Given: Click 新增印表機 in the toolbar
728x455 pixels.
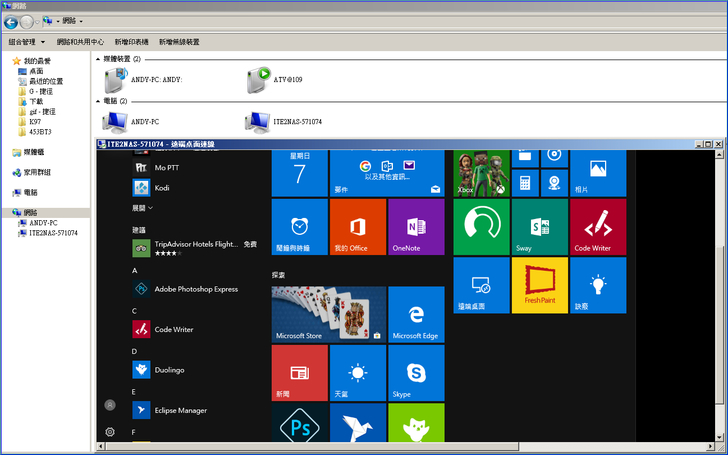Looking at the screenshot, I should 131,42.
